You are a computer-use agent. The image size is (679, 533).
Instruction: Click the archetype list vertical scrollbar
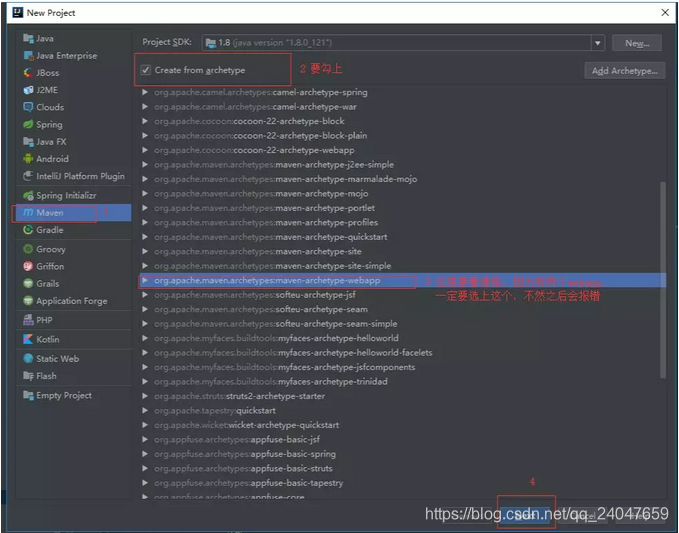[x=663, y=280]
